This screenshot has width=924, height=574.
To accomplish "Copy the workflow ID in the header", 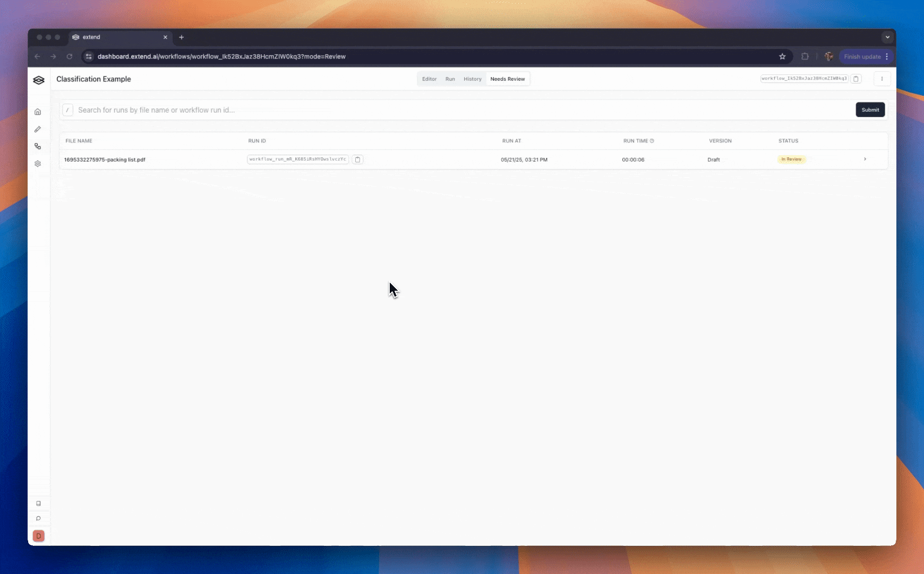I will [856, 79].
